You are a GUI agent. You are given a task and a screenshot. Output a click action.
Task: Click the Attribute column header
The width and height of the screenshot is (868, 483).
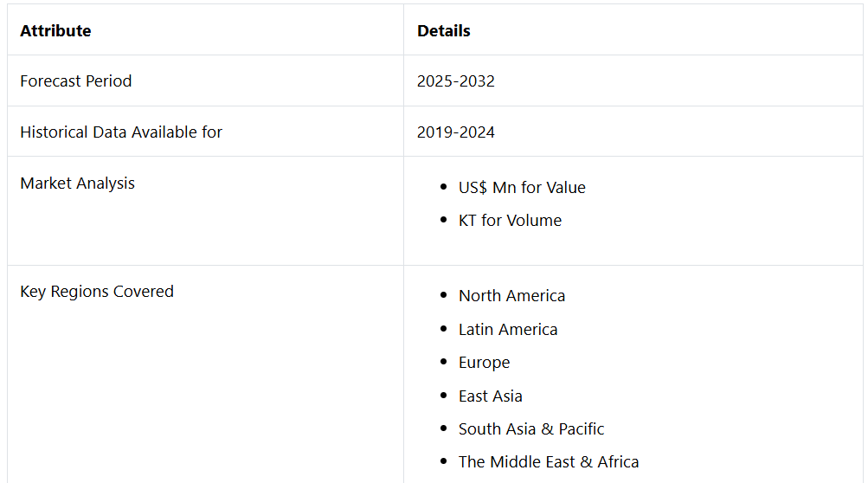coord(55,31)
